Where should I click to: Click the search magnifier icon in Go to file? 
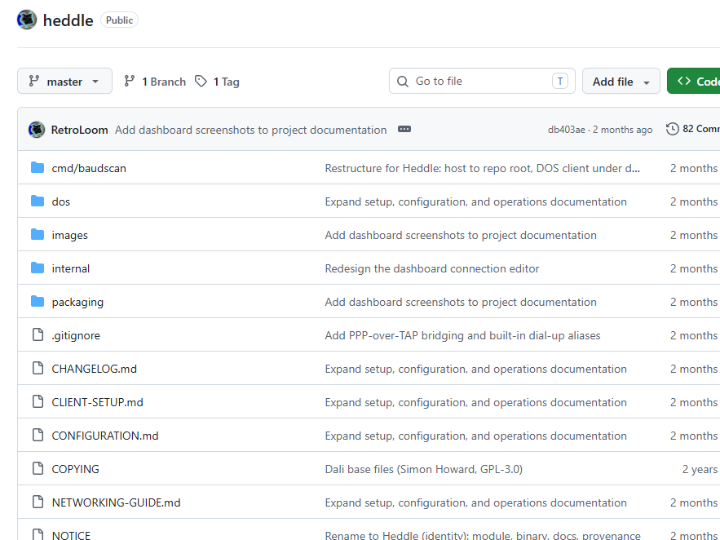(403, 81)
